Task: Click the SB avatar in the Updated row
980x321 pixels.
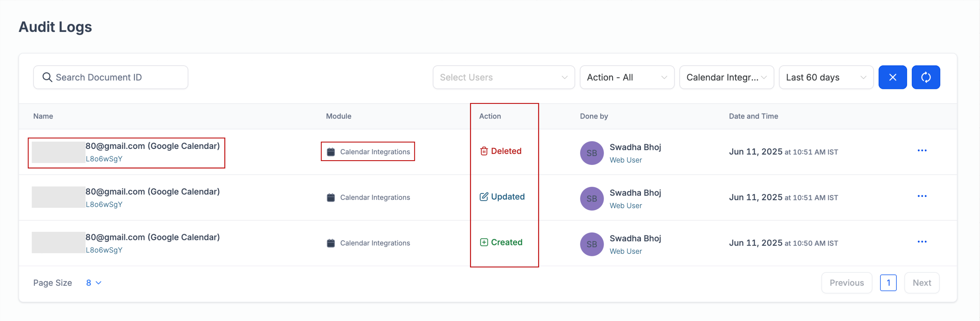Action: pyautogui.click(x=591, y=199)
